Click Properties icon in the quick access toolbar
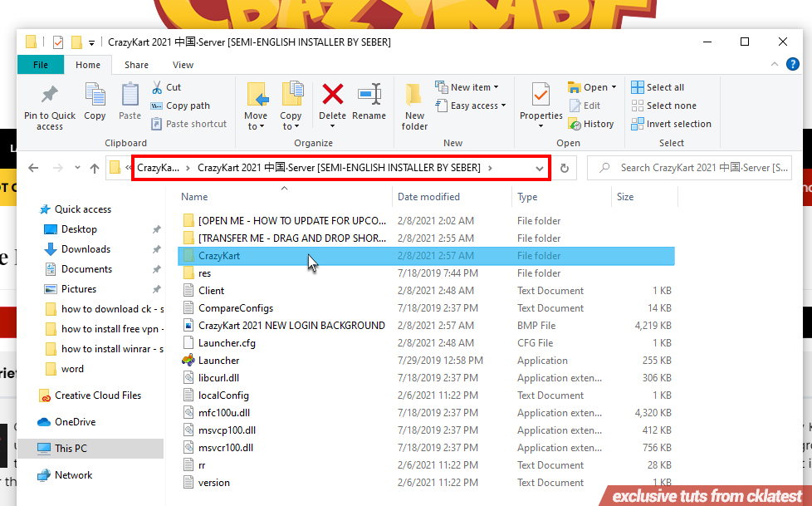The height and width of the screenshot is (506, 812). tap(58, 42)
